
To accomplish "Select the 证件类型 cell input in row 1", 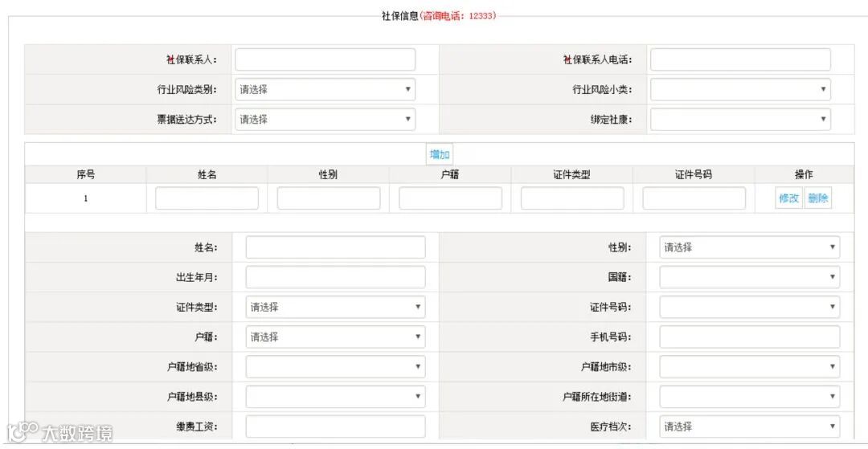I will pyautogui.click(x=572, y=198).
